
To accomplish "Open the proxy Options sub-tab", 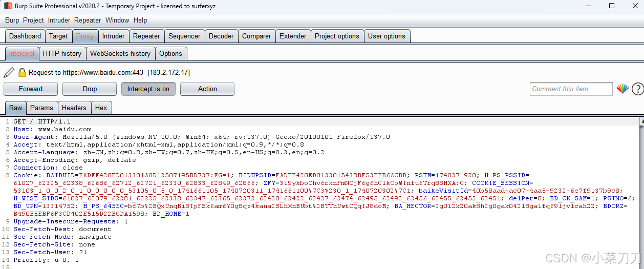I will 171,53.
